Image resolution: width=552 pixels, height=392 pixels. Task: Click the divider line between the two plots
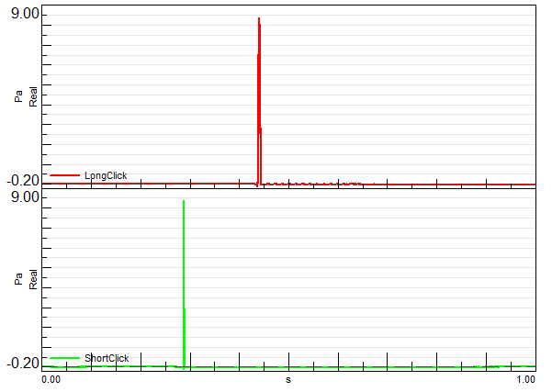288,187
